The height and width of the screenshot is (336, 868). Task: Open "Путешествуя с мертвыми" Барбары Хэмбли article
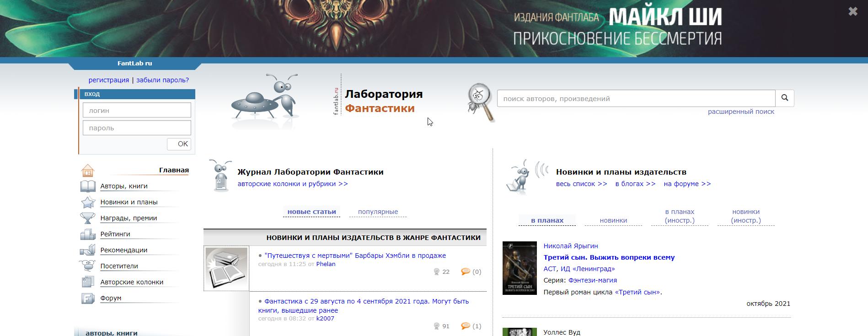click(355, 256)
